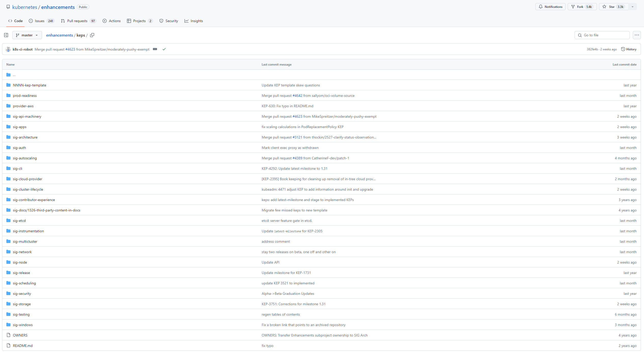Click the repository icon beside kubernetes
Viewport: 644px width, 352px height.
pyautogui.click(x=8, y=7)
